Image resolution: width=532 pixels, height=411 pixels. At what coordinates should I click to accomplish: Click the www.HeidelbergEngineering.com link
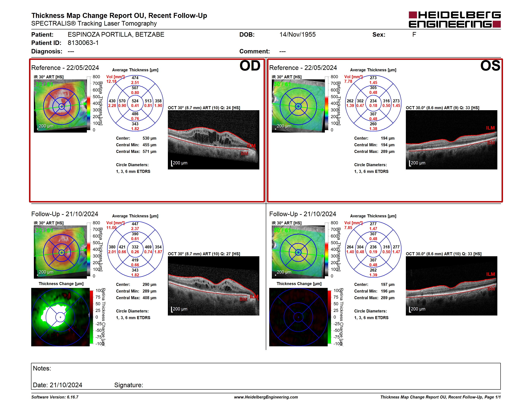coord(266,397)
